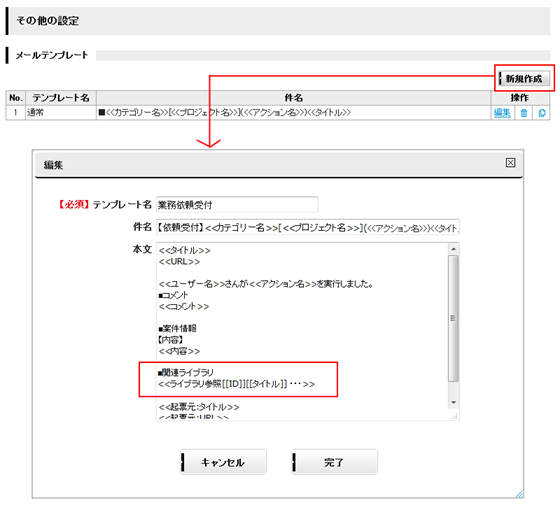Delete the 通常 template with trash icon
Viewport: 560px width, 511px height.
pyautogui.click(x=524, y=113)
